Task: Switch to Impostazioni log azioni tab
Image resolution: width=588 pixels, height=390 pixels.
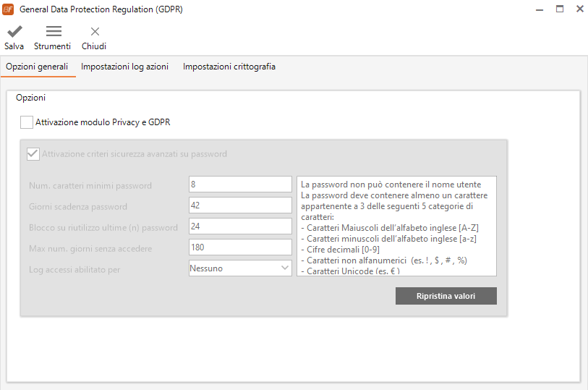Action: [124, 67]
